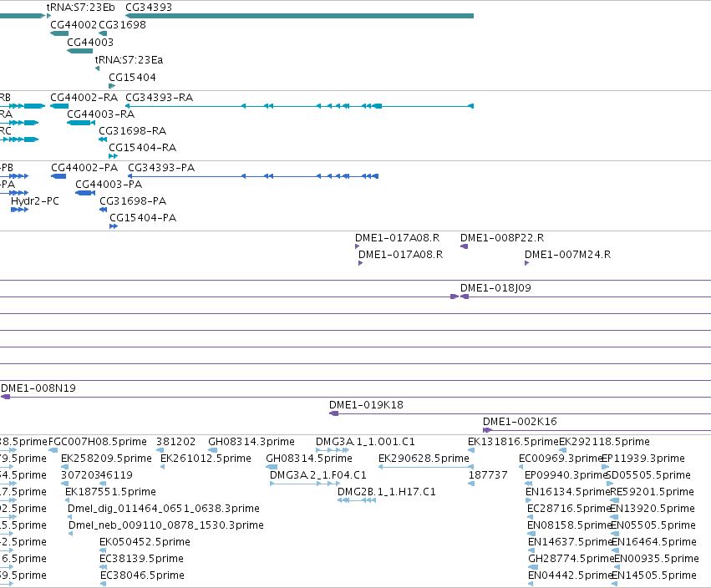Click BAC DME1-002K16 label
The image size is (711, 588).
pos(521,422)
